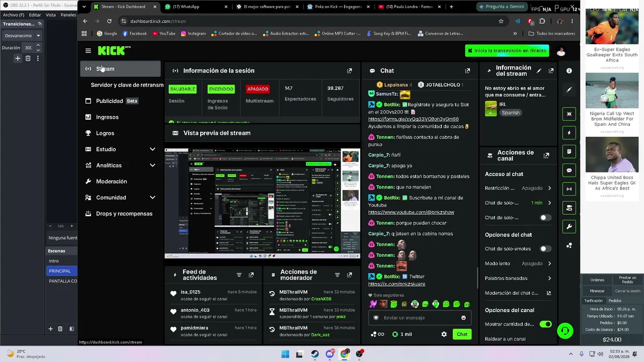Open Raidear a un canal option
This screenshot has width=644, height=362.
(505, 339)
